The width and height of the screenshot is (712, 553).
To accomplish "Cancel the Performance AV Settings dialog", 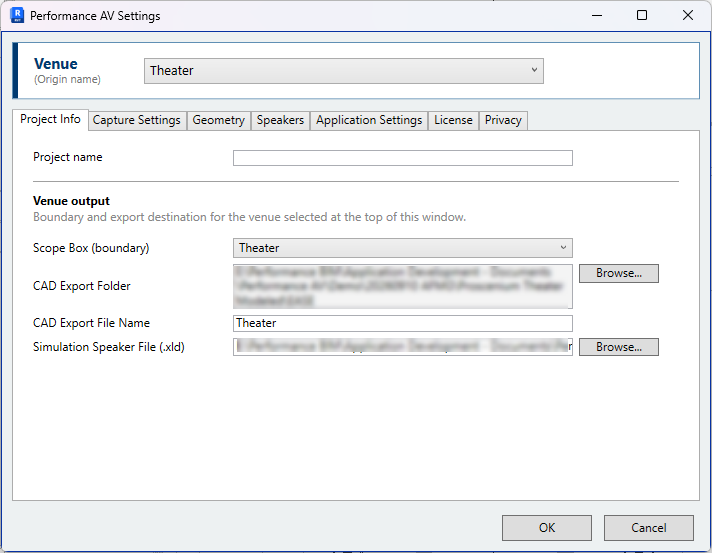I will pyautogui.click(x=648, y=528).
